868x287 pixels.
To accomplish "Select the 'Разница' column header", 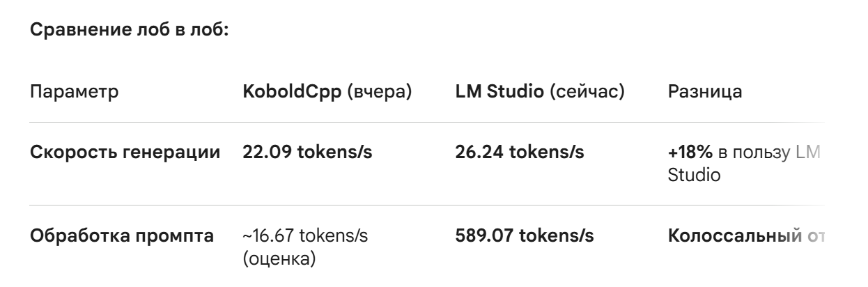I will pos(705,91).
